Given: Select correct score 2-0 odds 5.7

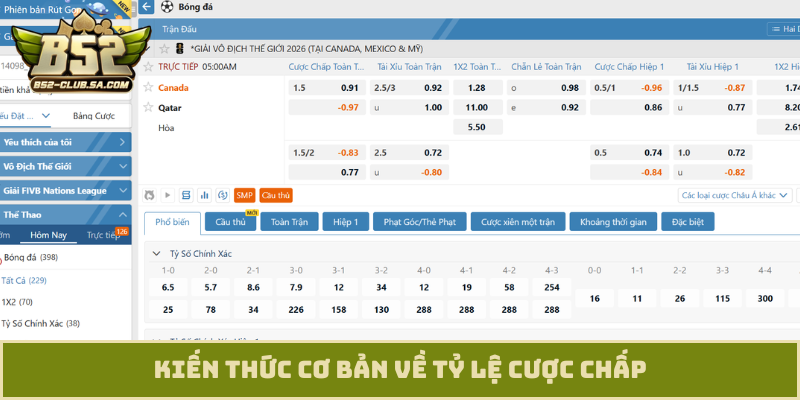Looking at the screenshot, I should coord(211,287).
